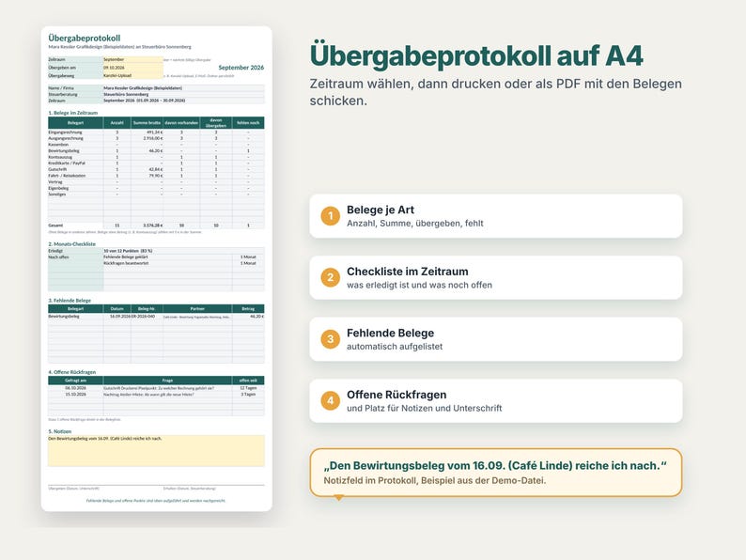Click the open item 'Rückfragen beantwortet'
Viewport: 746px width, 560px height.
pos(126,263)
